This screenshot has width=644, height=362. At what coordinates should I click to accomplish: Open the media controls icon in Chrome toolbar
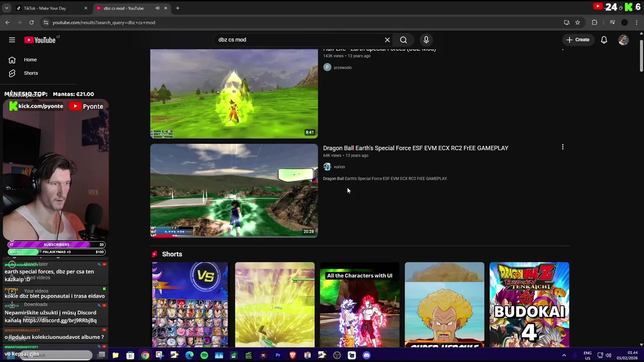click(x=612, y=22)
